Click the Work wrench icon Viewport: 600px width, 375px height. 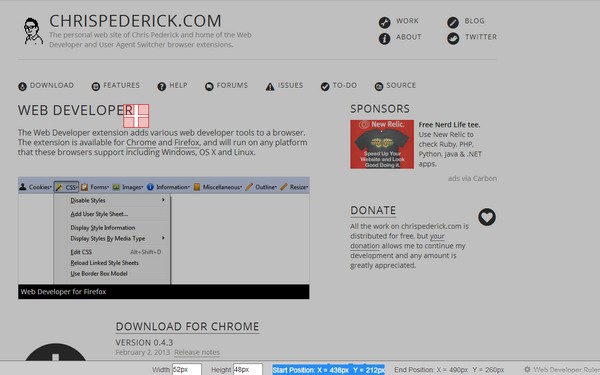tap(385, 22)
